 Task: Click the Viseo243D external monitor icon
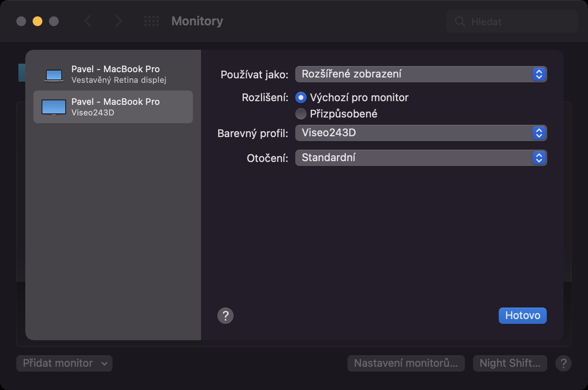point(54,107)
